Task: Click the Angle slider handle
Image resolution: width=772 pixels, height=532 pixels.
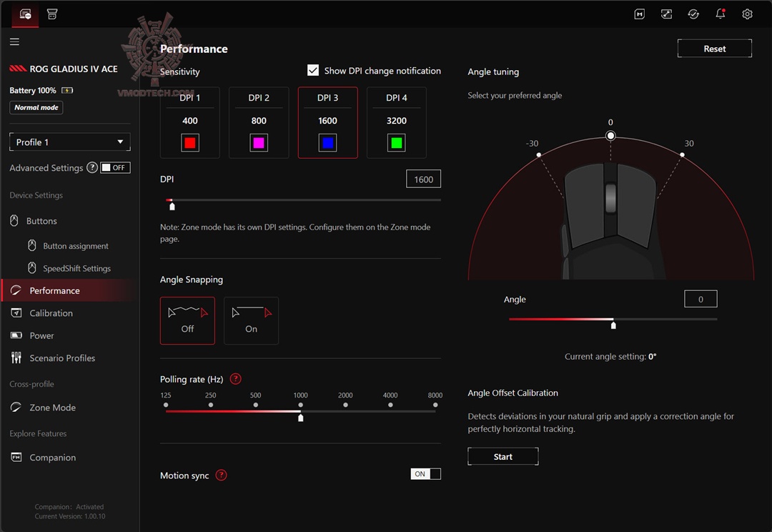Action: (x=613, y=325)
